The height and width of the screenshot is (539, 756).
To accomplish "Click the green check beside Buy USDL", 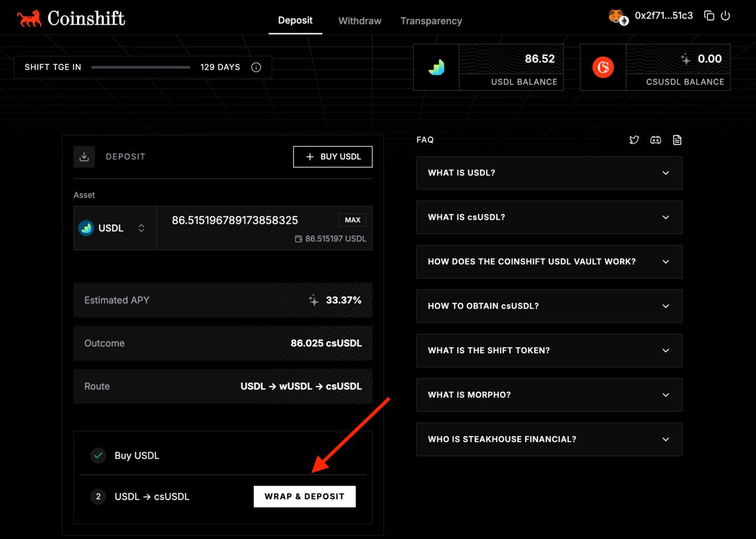I will [x=98, y=455].
